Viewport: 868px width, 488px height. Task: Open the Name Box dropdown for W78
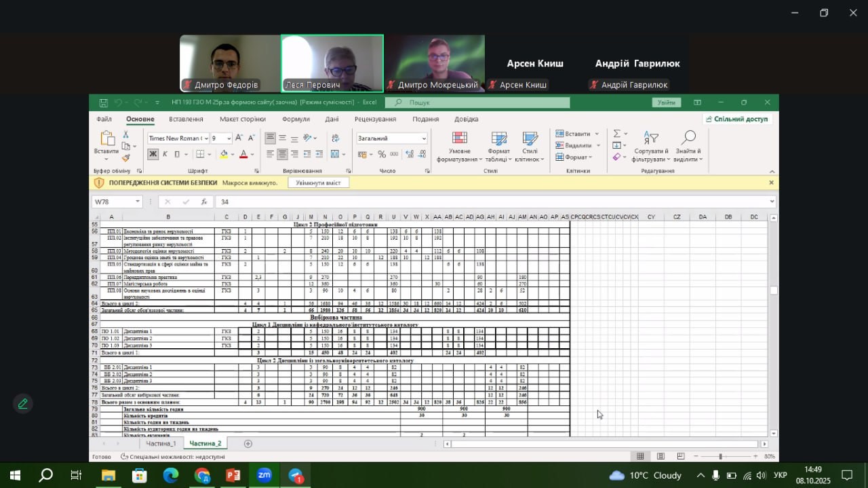click(x=138, y=202)
